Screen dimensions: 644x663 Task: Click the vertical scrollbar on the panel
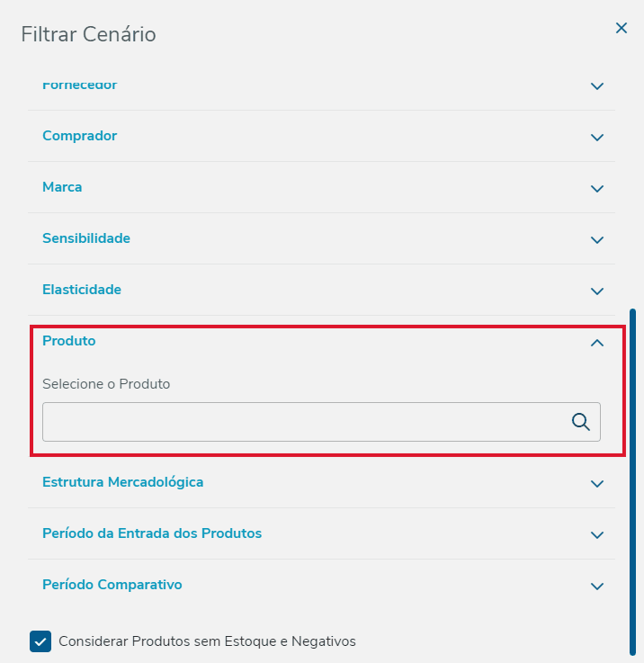633,477
